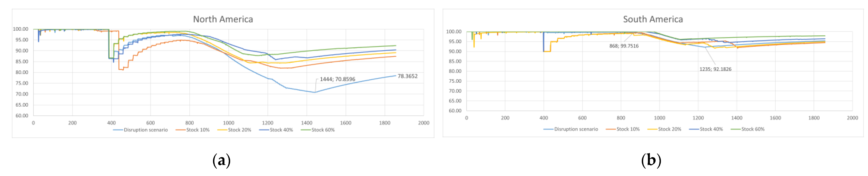This screenshot has width=868, height=176.
Task: Click the 90.00 y-axis label in South America chart
Action: [x=455, y=52]
